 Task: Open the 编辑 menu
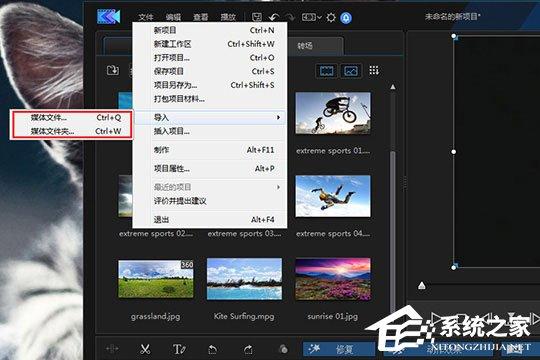click(173, 17)
